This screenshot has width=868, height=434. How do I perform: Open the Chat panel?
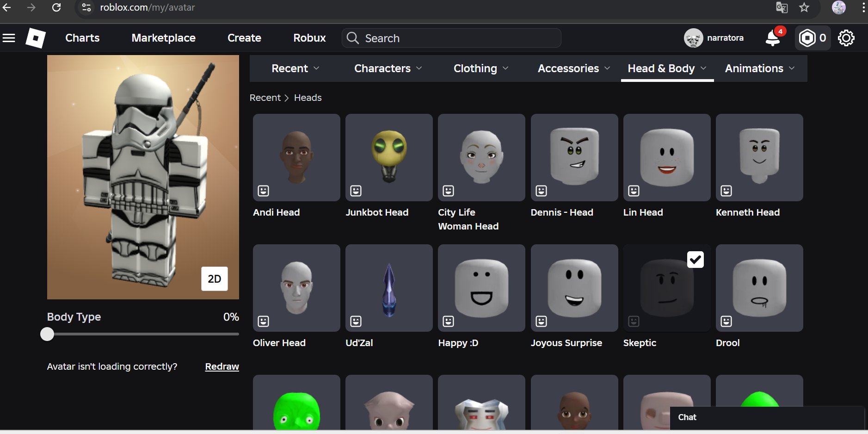point(767,418)
